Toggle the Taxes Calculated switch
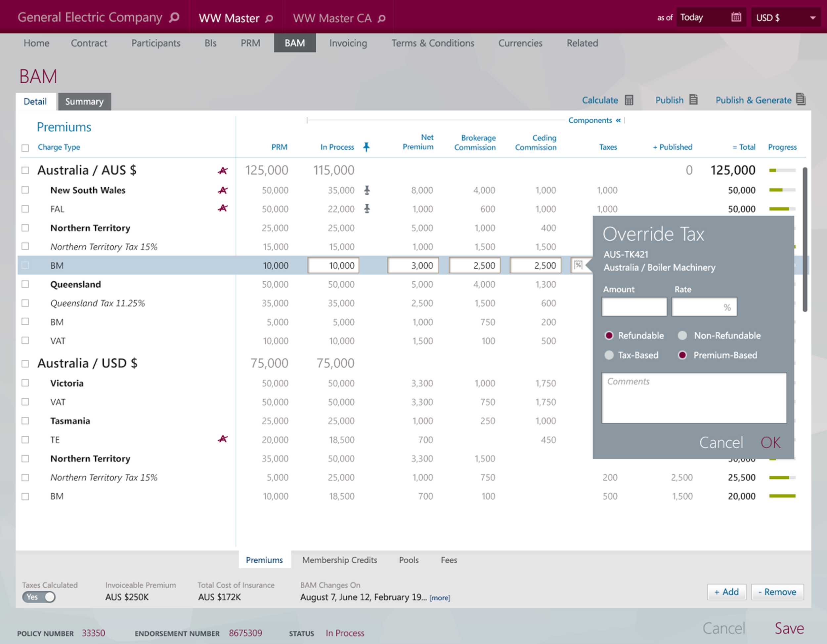Screen dimensions: 827x644 pos(39,597)
